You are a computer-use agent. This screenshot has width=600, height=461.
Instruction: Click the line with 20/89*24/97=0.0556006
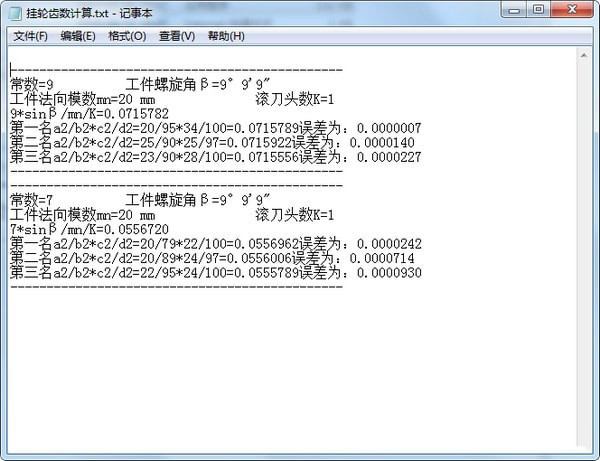pyautogui.click(x=212, y=258)
